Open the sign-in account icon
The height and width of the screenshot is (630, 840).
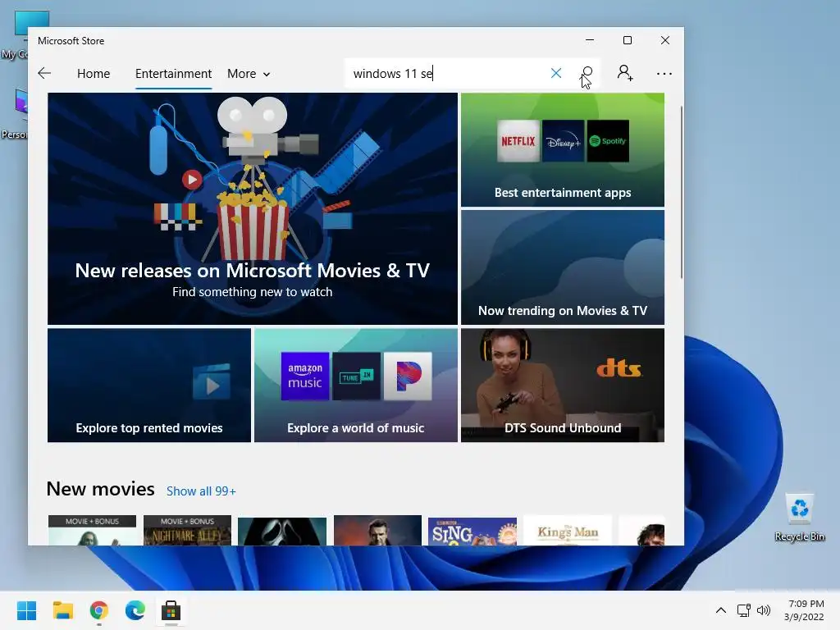pyautogui.click(x=624, y=73)
